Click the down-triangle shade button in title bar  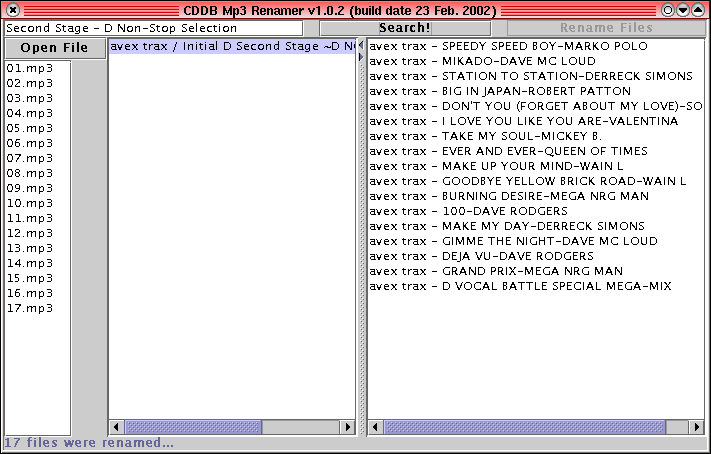pos(683,10)
